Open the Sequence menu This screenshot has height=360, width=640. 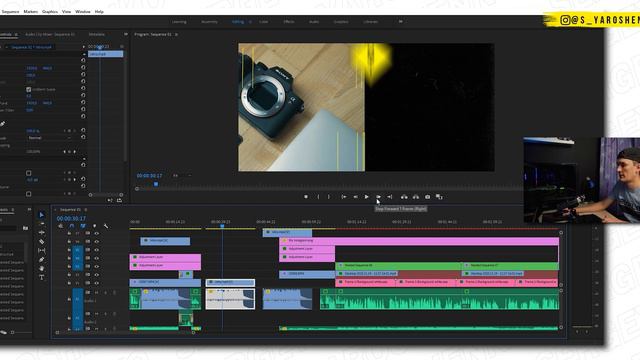pyautogui.click(x=10, y=11)
